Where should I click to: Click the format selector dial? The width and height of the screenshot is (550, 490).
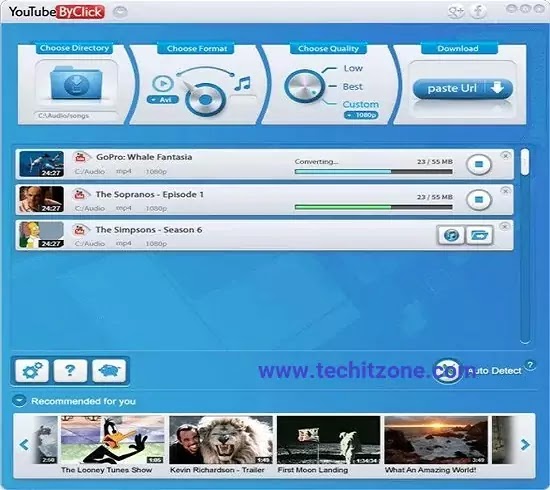click(205, 100)
